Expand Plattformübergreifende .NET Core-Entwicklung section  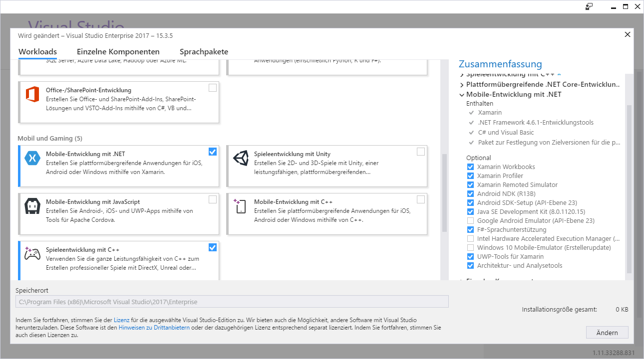pos(461,85)
